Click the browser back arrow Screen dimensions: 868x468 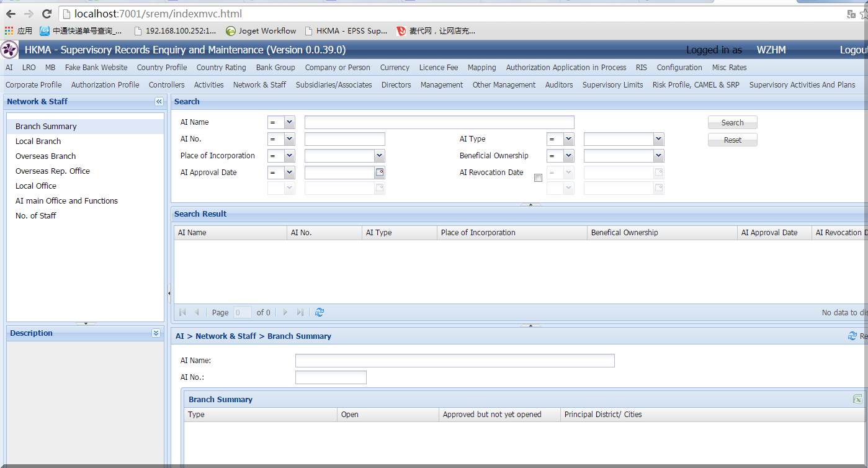[x=11, y=14]
